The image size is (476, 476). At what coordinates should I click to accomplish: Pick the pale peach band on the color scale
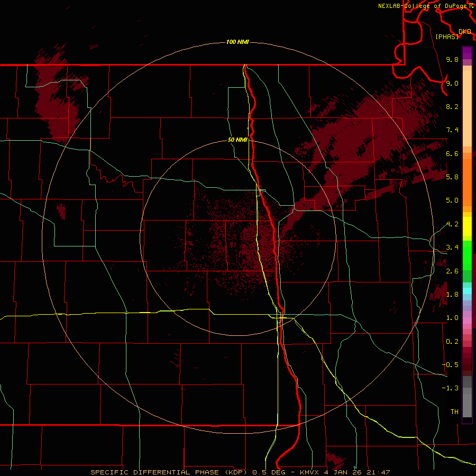[467, 108]
